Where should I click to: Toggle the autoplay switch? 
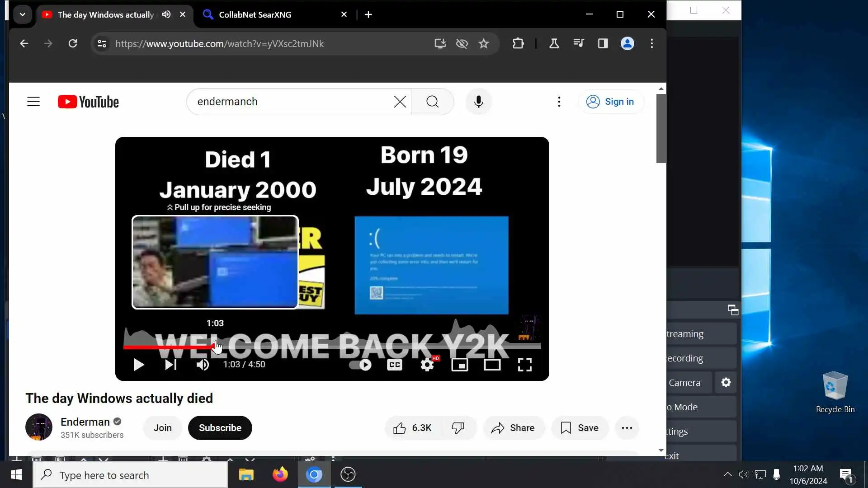pyautogui.click(x=360, y=365)
